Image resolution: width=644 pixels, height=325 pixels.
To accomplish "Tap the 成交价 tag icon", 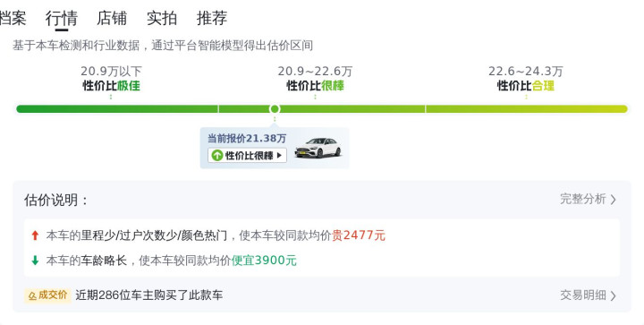I will pos(47,295).
